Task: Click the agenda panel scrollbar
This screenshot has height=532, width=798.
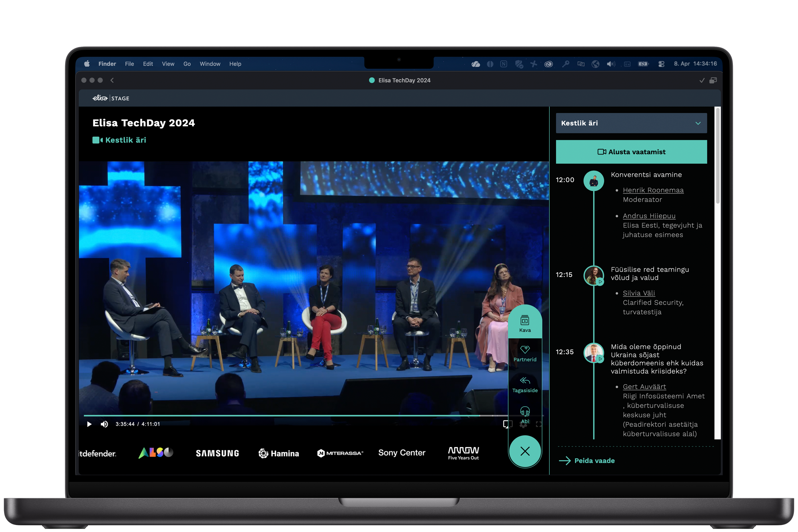Action: click(717, 155)
